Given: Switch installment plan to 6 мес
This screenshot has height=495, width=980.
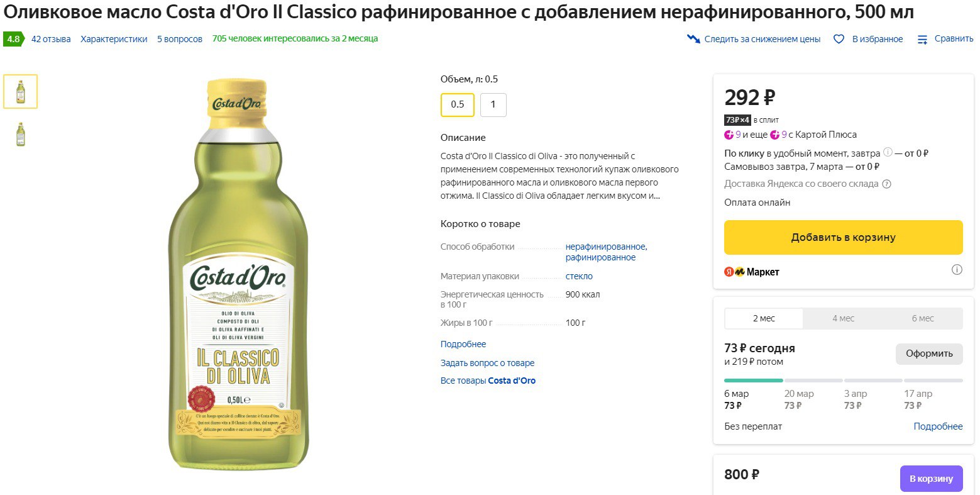Looking at the screenshot, I should (922, 318).
